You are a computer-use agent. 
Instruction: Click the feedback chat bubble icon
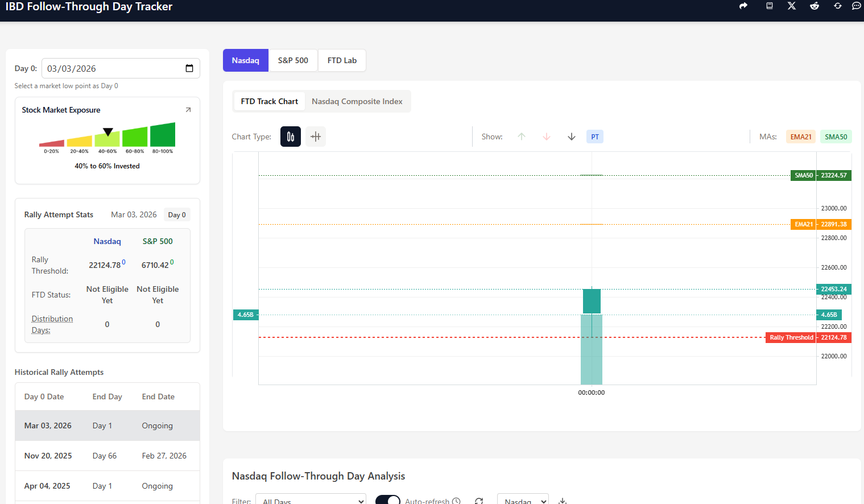point(856,6)
